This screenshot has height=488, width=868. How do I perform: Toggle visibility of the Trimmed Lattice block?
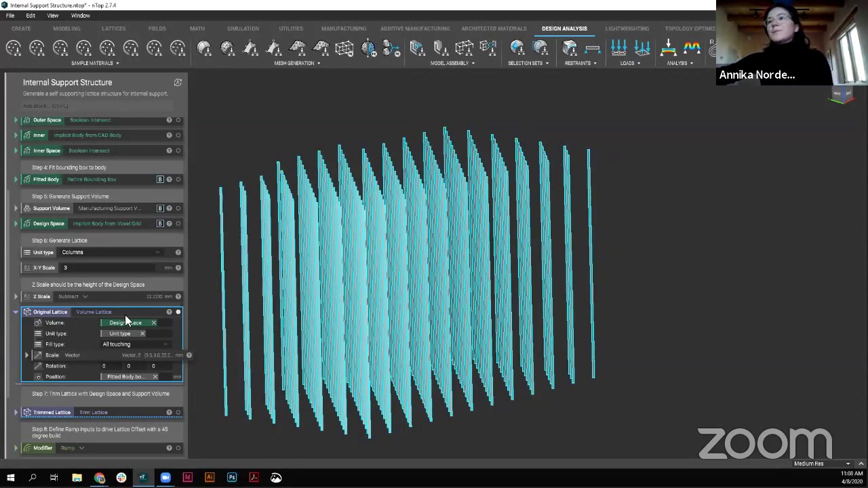(178, 412)
